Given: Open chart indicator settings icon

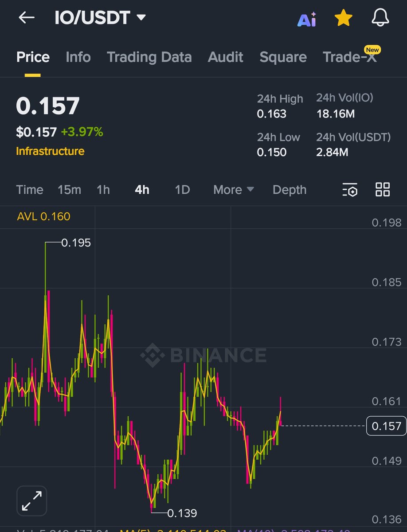Looking at the screenshot, I should 350,190.
